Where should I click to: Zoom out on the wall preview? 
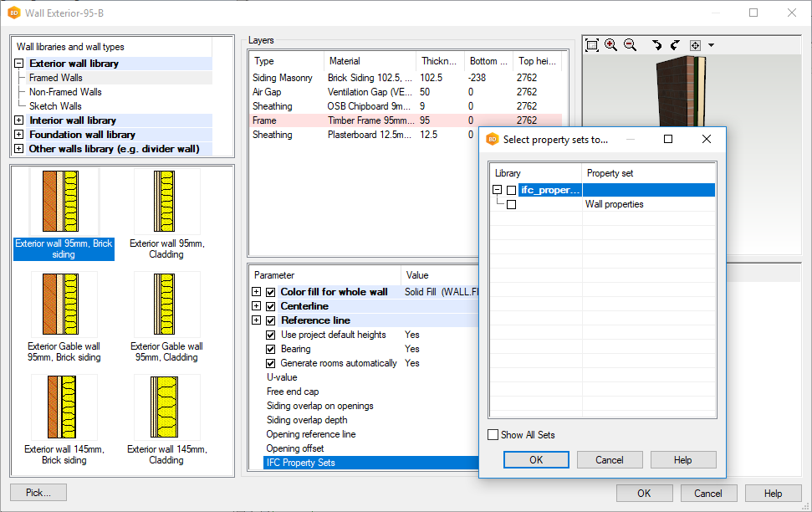630,45
